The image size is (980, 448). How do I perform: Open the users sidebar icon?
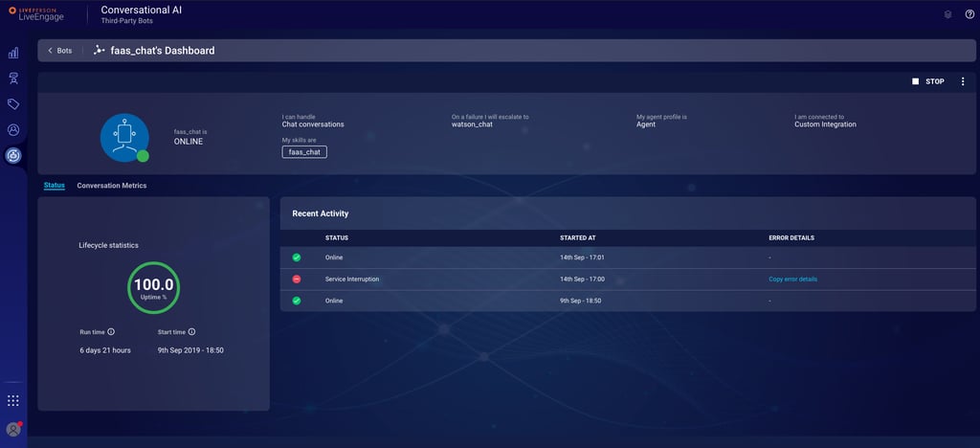[x=13, y=130]
